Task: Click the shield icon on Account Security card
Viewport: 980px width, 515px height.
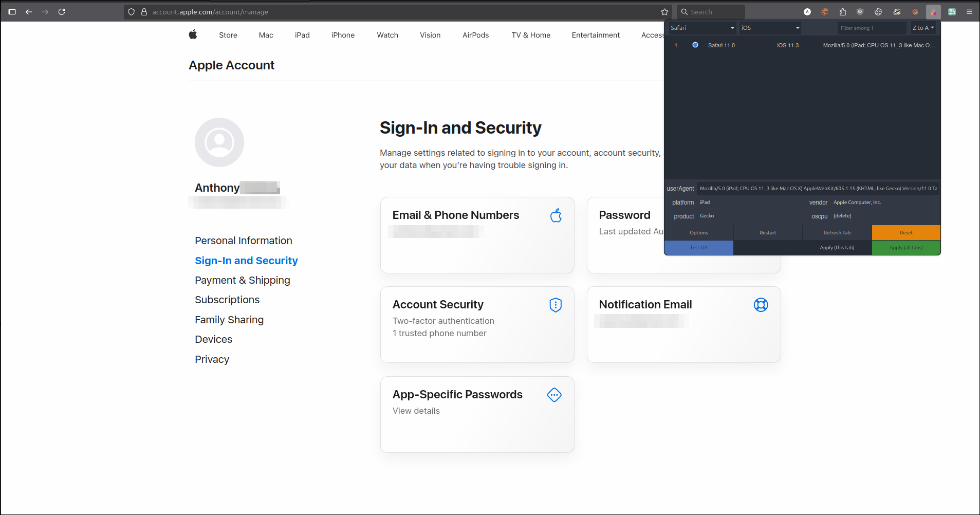Action: [555, 305]
